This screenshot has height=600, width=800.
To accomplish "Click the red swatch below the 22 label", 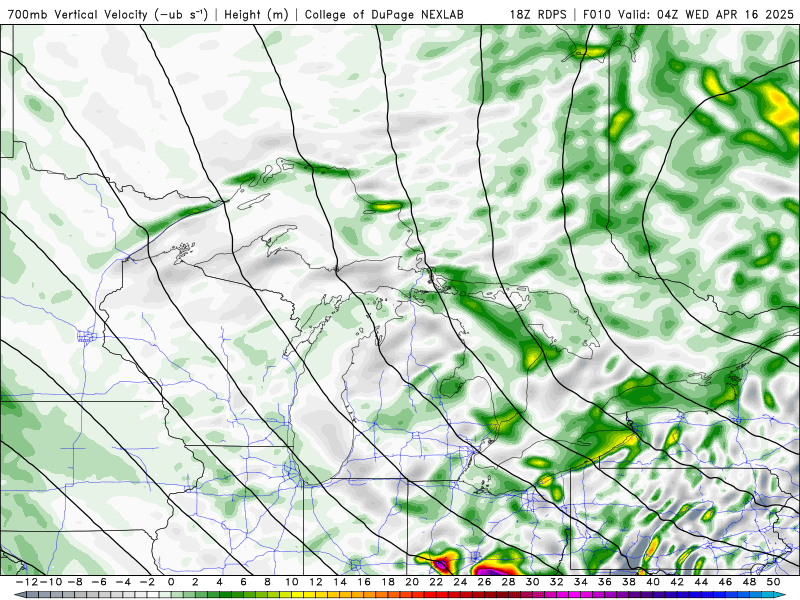I will (442, 594).
